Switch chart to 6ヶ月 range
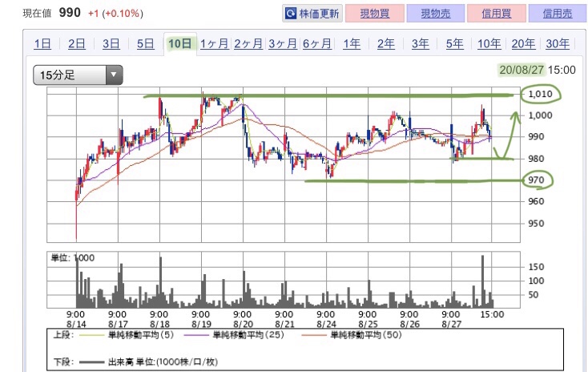The height and width of the screenshot is (372, 588). coord(317,44)
